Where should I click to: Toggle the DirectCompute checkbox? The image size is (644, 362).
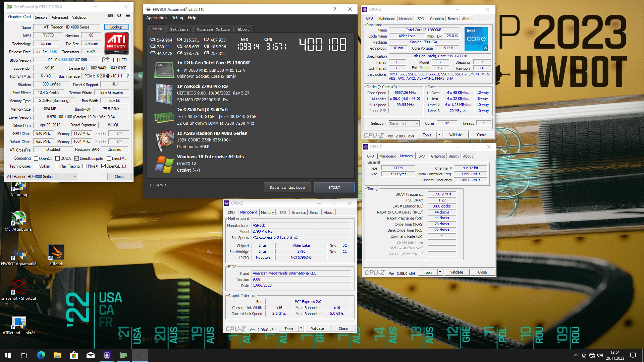point(76,159)
